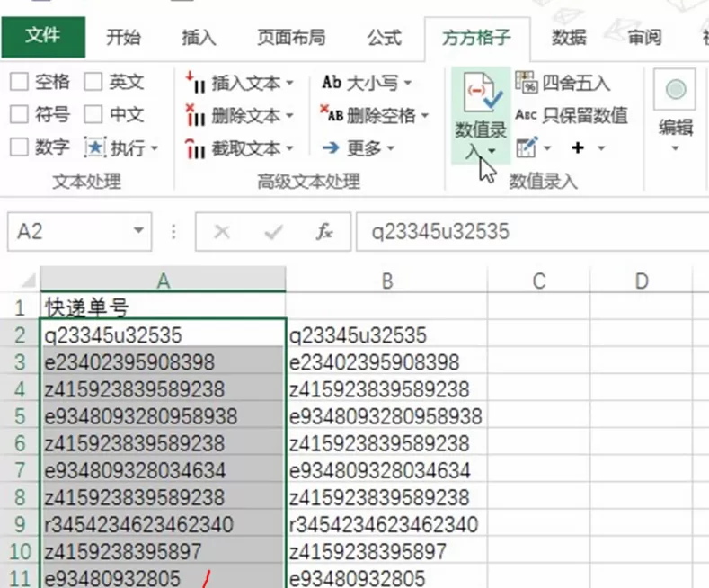Select cell B11 e93480932805
Image resolution: width=709 pixels, height=588 pixels.
tap(387, 577)
